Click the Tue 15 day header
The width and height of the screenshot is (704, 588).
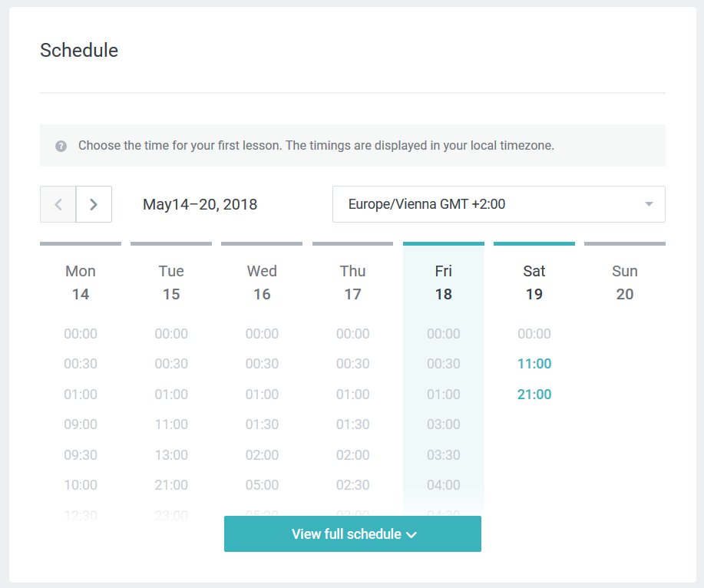pyautogui.click(x=171, y=282)
